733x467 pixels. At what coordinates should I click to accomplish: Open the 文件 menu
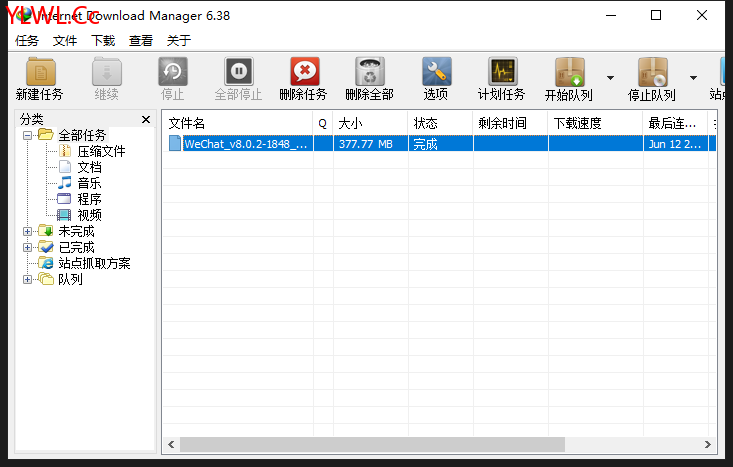pos(65,41)
